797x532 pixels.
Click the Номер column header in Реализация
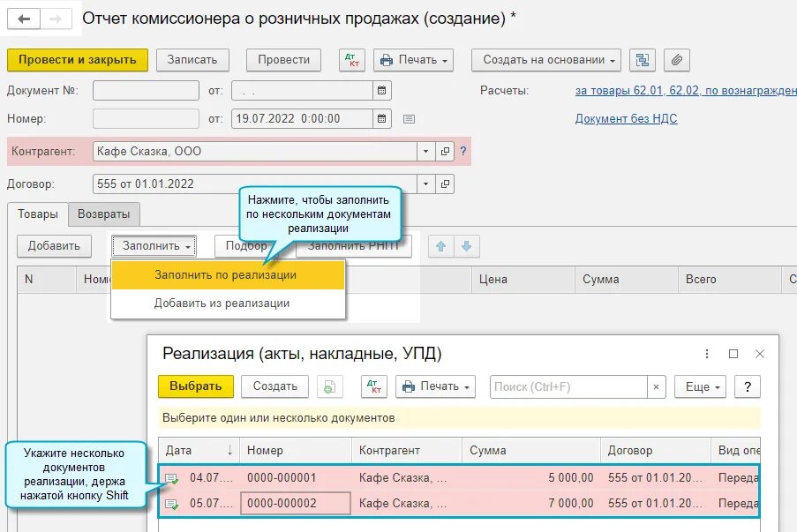(x=296, y=450)
